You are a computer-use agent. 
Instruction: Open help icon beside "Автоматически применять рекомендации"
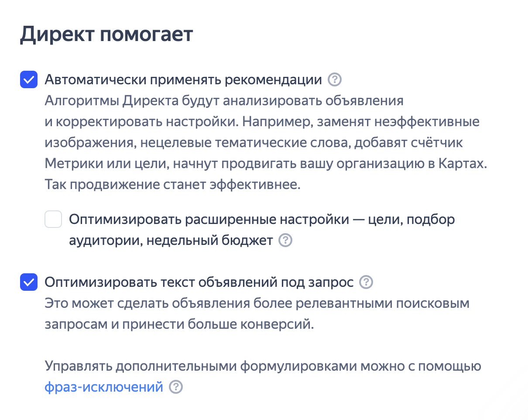point(335,80)
